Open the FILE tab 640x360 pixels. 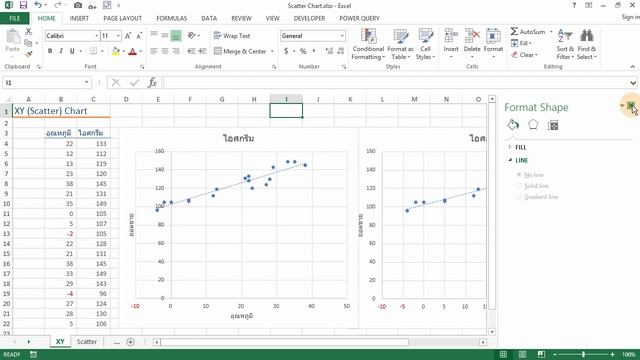(15, 18)
